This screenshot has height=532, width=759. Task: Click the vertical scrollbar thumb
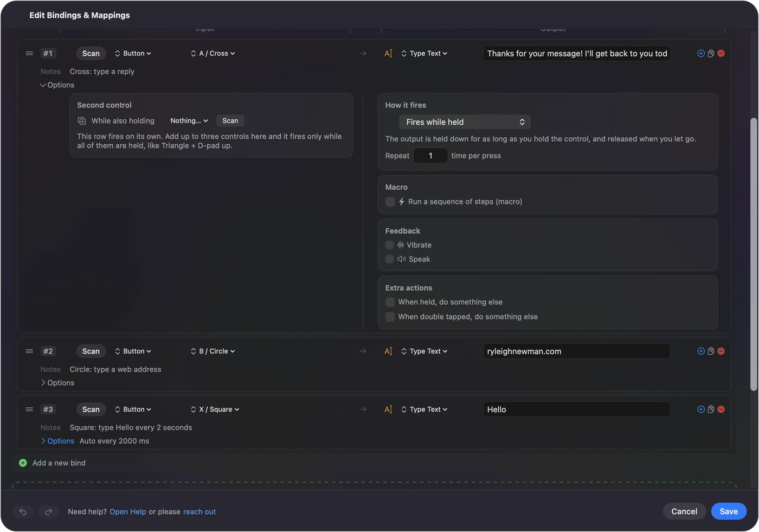pos(753,254)
